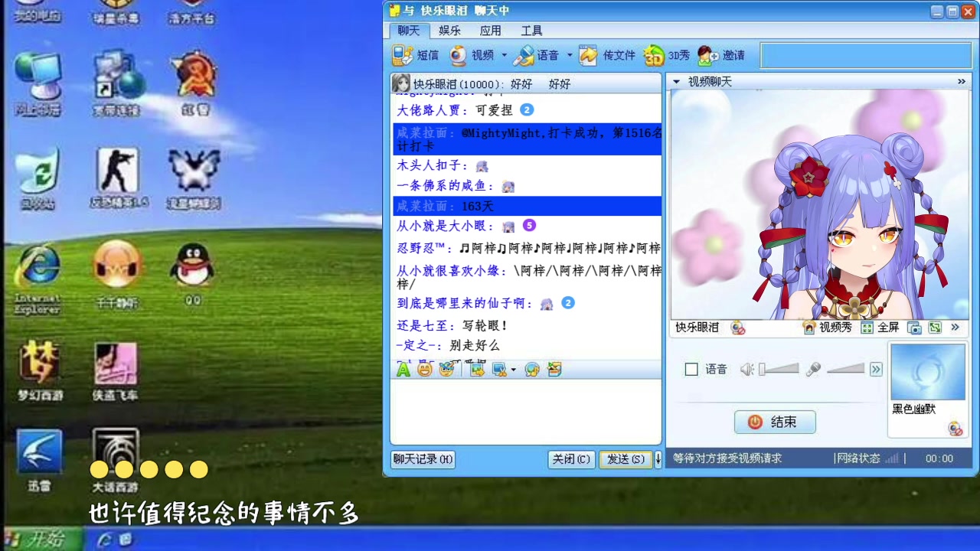
Task: Switch to the 娱乐 tab
Action: point(450,31)
